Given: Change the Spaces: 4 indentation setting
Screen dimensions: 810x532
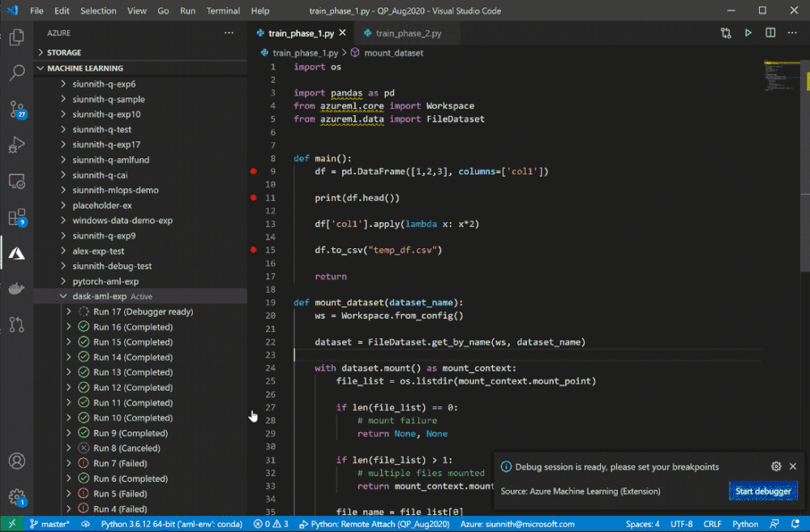Looking at the screenshot, I should coord(642,524).
